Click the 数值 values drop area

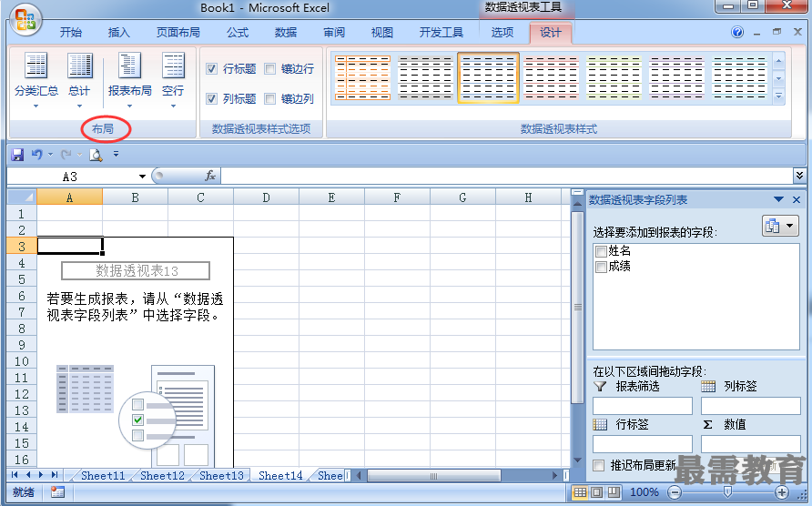[x=750, y=444]
